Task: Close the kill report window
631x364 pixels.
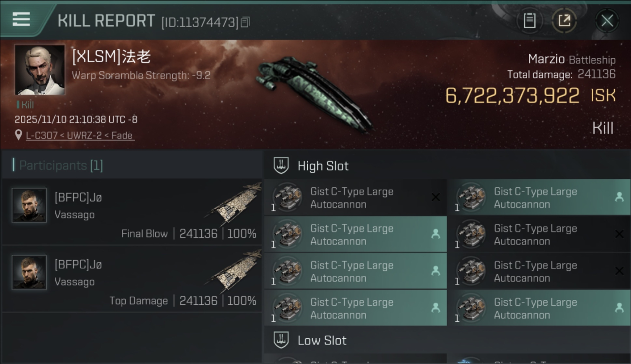Action: pos(607,21)
